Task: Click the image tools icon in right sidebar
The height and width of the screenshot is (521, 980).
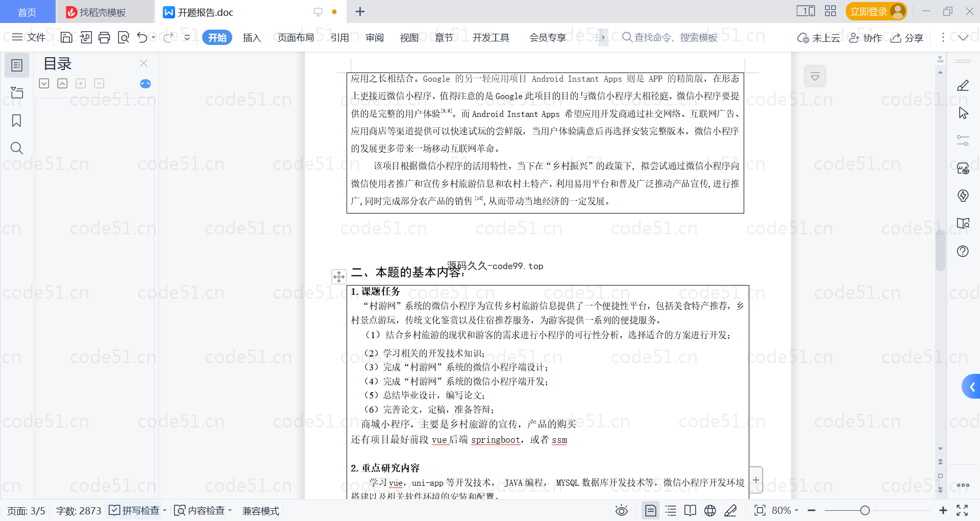Action: pyautogui.click(x=963, y=168)
